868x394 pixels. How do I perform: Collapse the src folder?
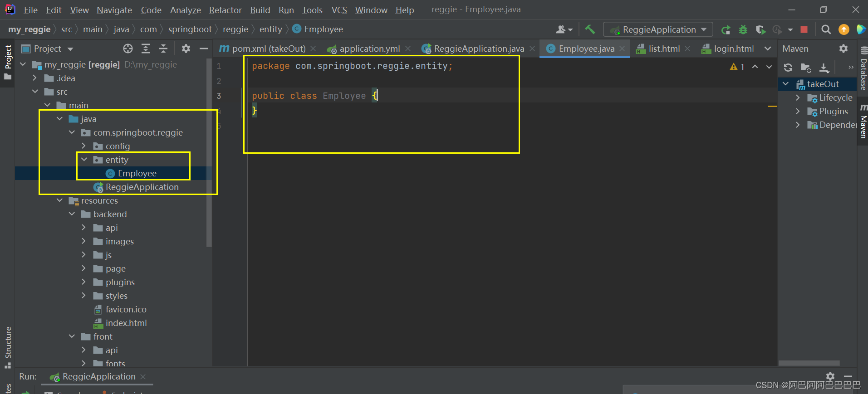point(35,92)
